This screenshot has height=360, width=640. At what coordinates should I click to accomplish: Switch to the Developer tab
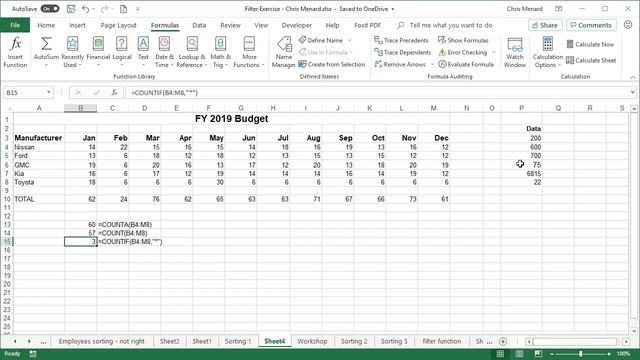(x=296, y=25)
